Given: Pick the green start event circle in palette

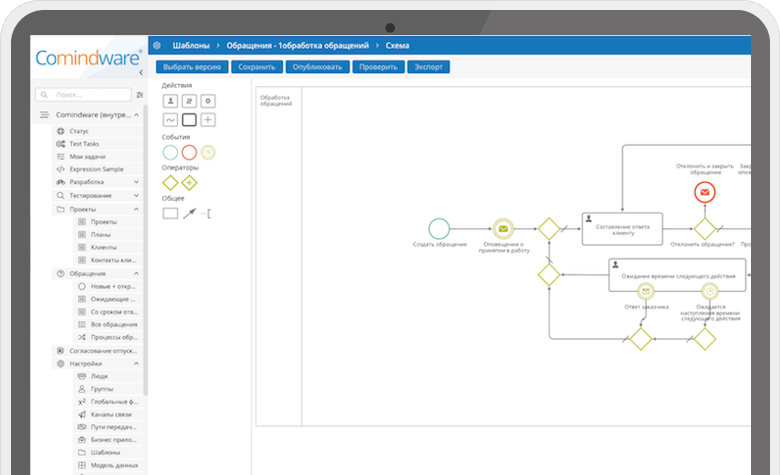Looking at the screenshot, I should [170, 152].
